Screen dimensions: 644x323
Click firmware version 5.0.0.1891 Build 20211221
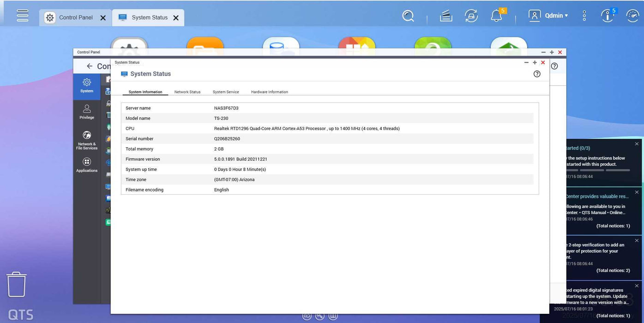241,159
